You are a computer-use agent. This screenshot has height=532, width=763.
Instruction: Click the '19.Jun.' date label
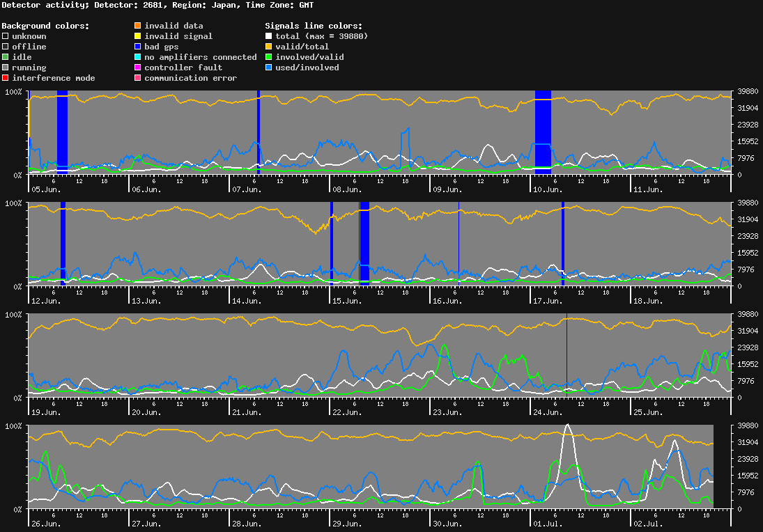point(46,412)
